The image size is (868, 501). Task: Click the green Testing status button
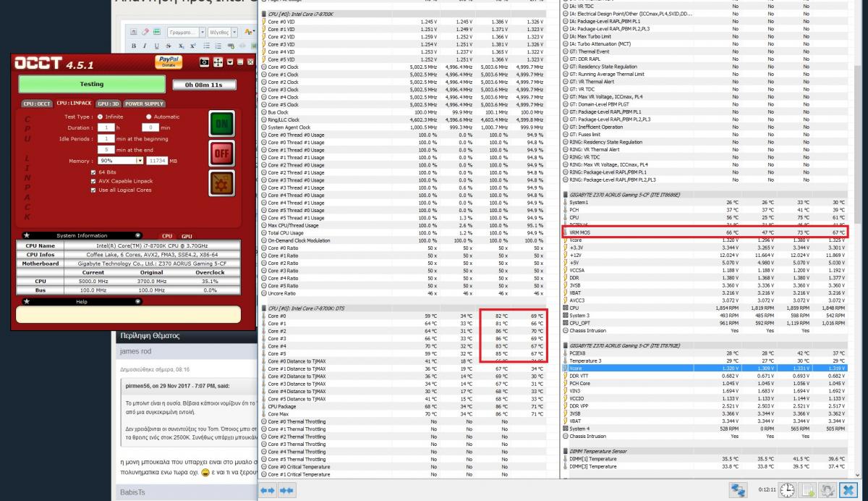pyautogui.click(x=92, y=84)
